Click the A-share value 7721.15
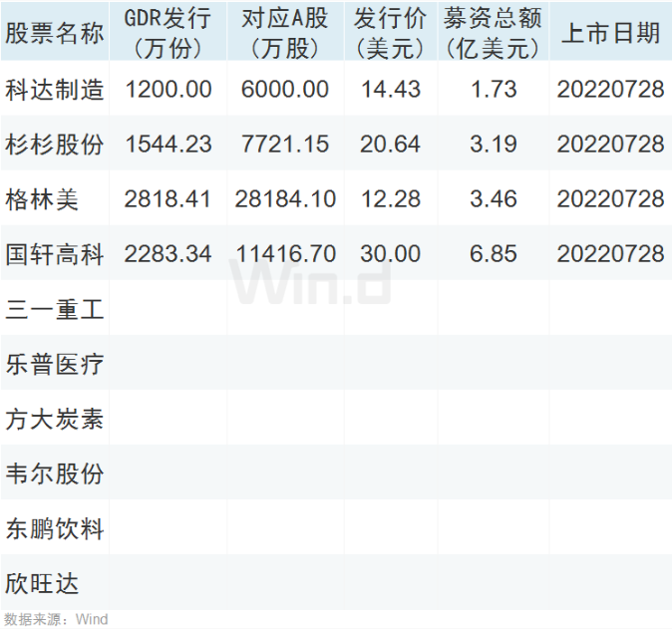672x629 pixels. coord(285,144)
